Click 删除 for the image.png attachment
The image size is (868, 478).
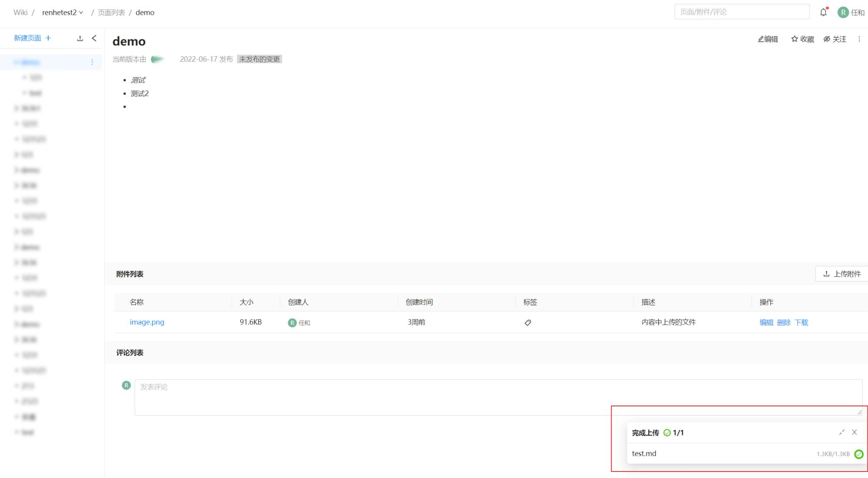[783, 322]
